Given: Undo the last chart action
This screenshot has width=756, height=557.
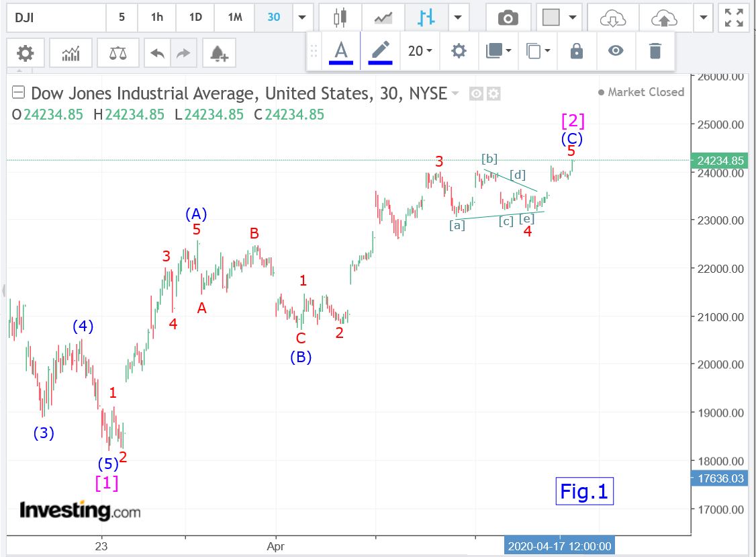Looking at the screenshot, I should [157, 52].
